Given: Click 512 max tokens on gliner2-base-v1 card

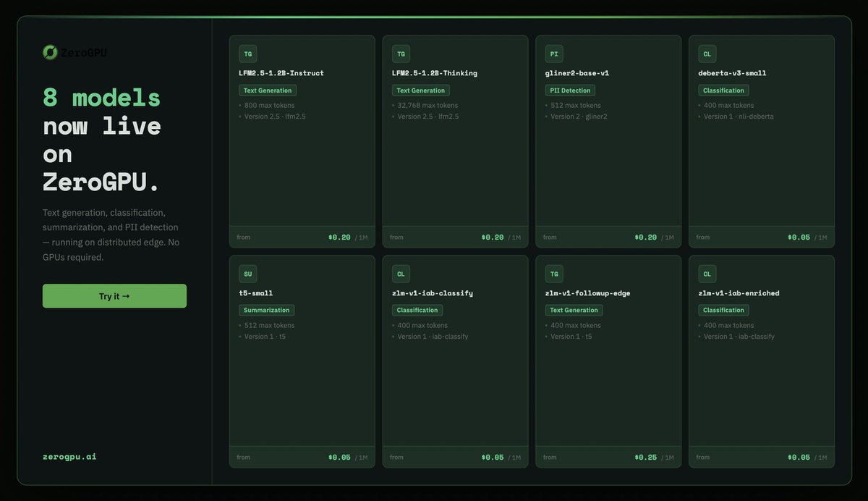Looking at the screenshot, I should (x=576, y=105).
